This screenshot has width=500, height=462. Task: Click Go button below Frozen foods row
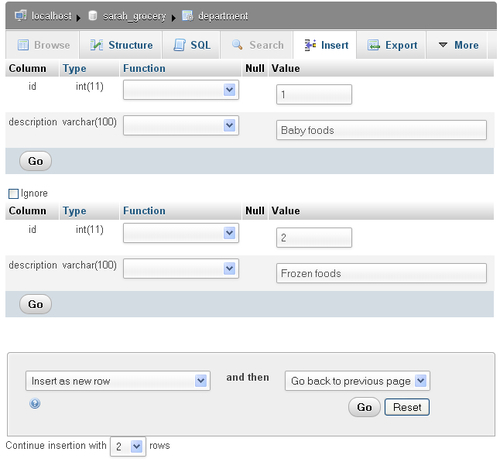(35, 304)
